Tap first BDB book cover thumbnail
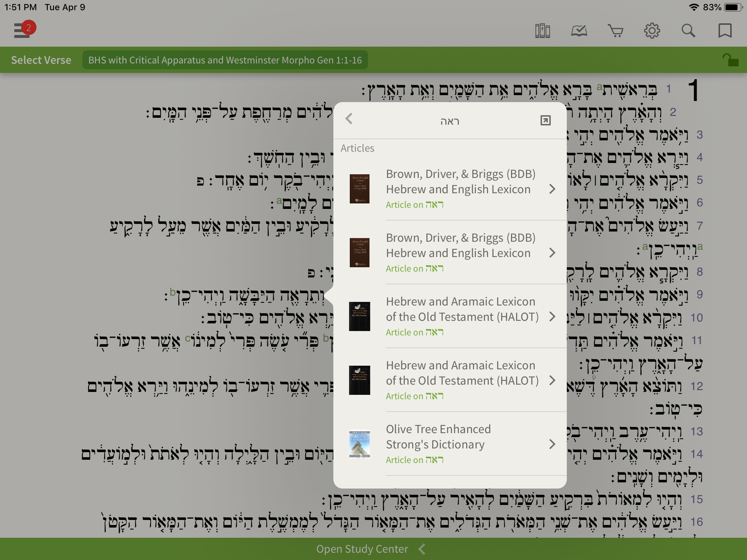Image resolution: width=747 pixels, height=560 pixels. coord(360,189)
